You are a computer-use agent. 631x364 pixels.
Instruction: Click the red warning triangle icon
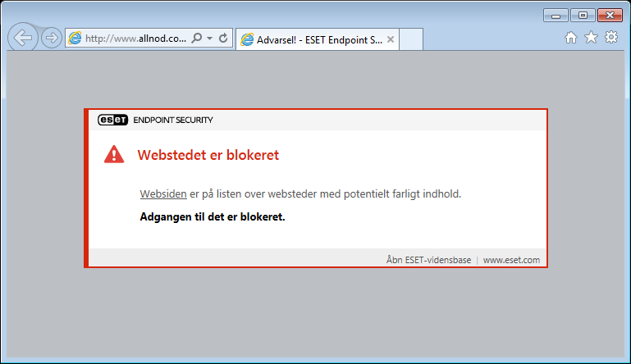[114, 154]
